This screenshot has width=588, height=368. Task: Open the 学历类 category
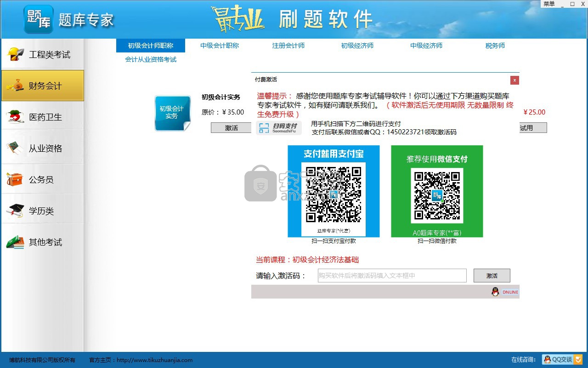43,211
